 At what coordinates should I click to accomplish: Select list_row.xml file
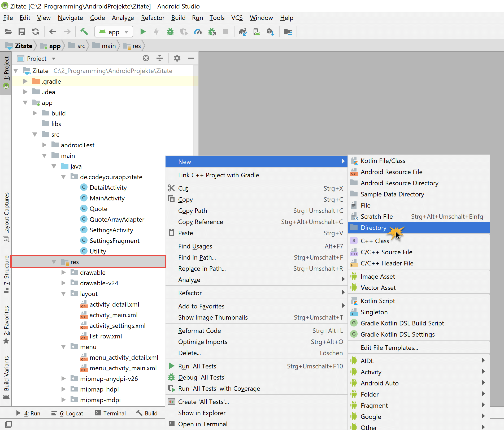pos(106,336)
